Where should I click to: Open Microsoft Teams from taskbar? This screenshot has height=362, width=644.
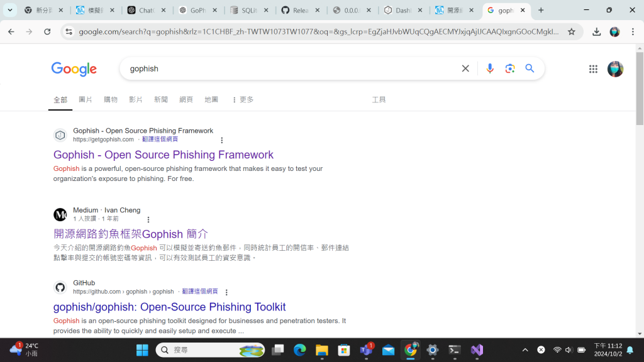pyautogui.click(x=366, y=350)
